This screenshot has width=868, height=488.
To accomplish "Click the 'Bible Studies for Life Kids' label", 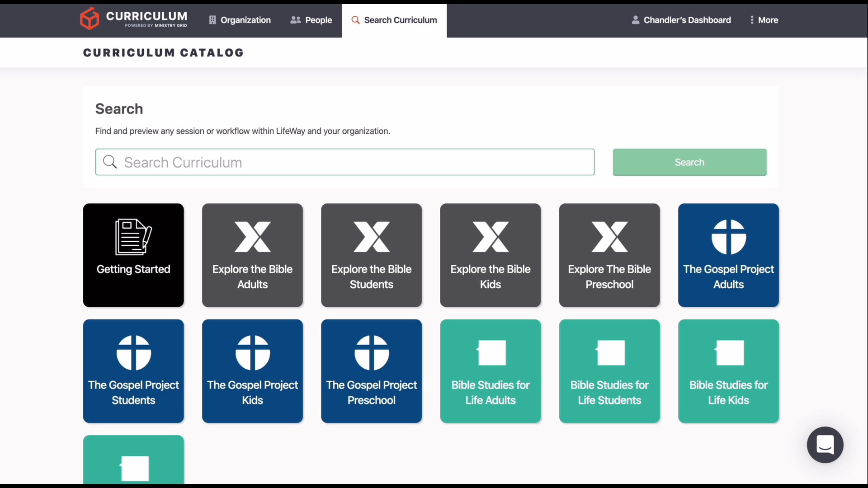I will [x=729, y=392].
